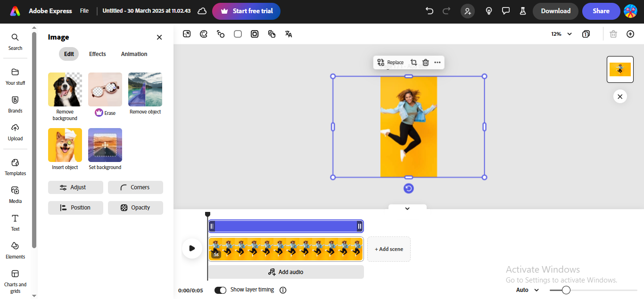Screen dimensions: 644x299
Task: Click the Add audio button
Action: tap(285, 272)
